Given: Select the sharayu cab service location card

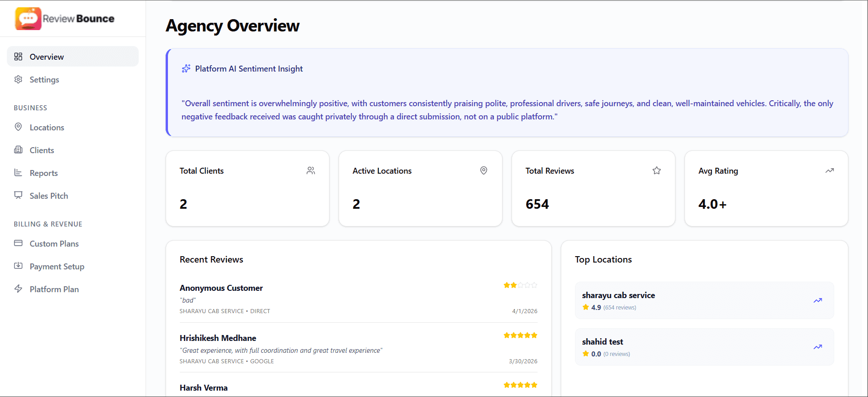Looking at the screenshot, I should (704, 300).
